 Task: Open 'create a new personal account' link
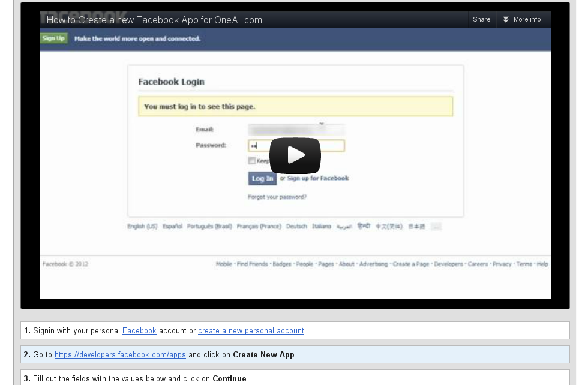(251, 330)
